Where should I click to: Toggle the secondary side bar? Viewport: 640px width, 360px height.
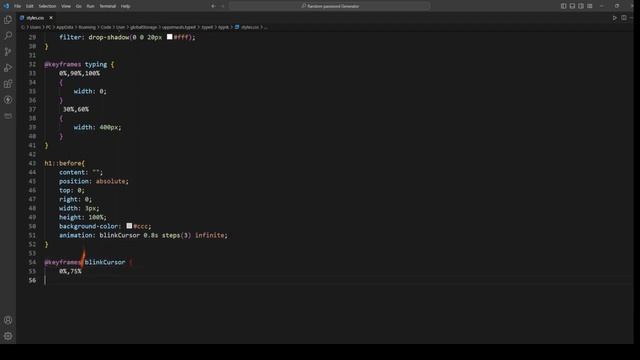[581, 6]
